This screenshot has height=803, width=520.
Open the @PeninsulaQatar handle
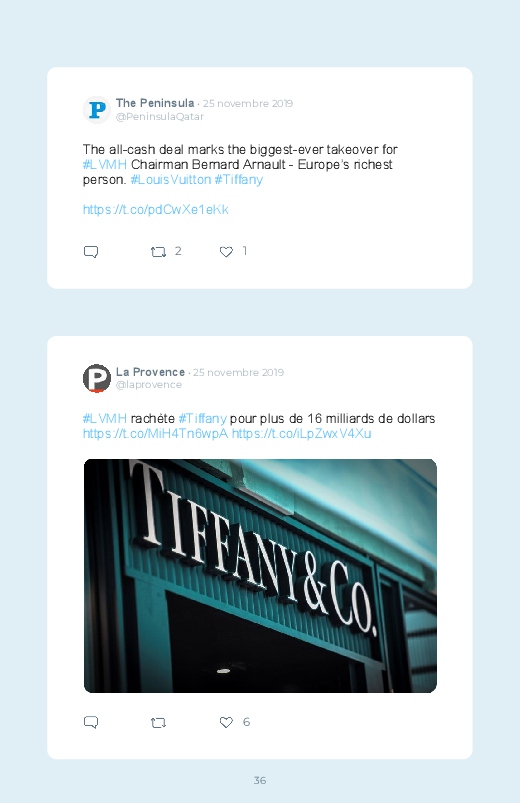point(160,116)
